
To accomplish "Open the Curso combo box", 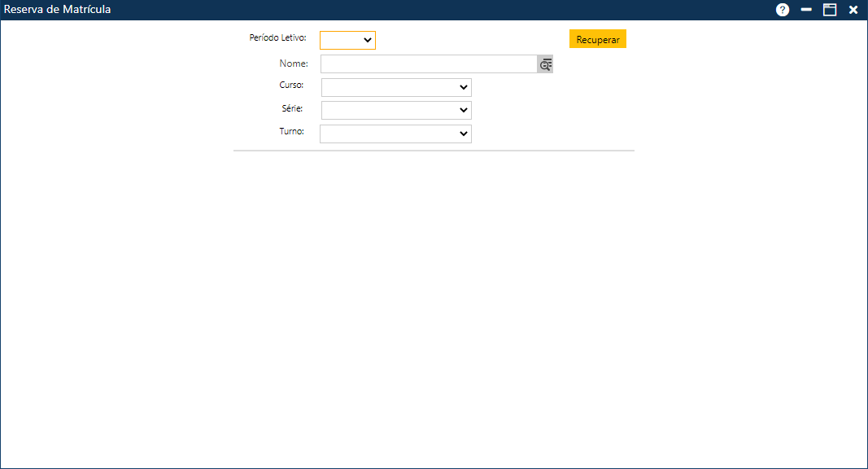I will tap(396, 87).
